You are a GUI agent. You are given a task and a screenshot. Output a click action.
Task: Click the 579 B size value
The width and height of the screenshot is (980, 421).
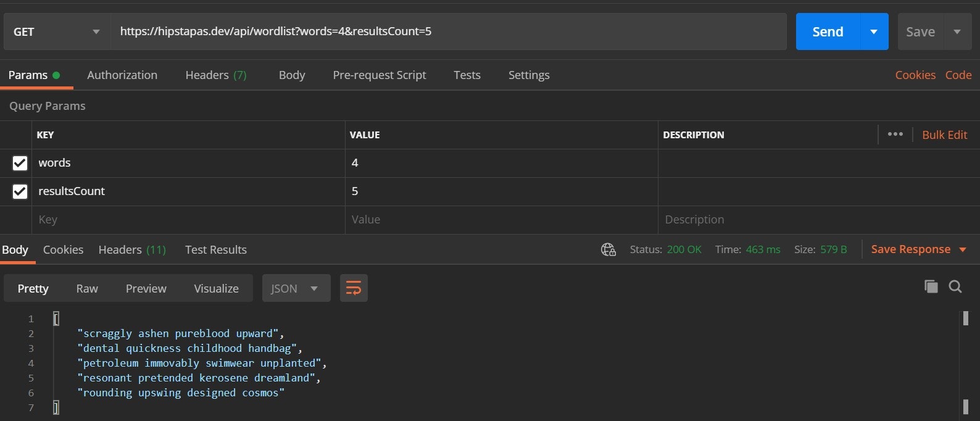(833, 249)
